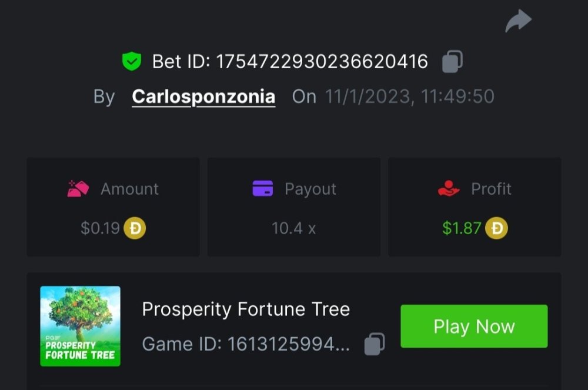Click the Dogecoin icon beside $0.19

click(135, 228)
